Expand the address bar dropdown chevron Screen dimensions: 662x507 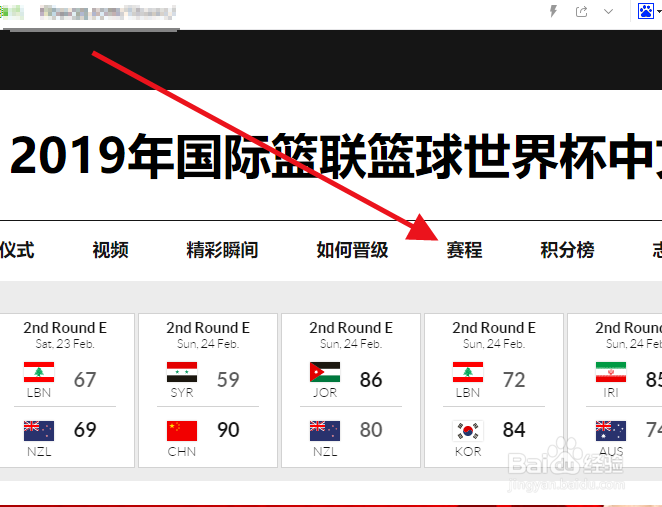[x=608, y=11]
